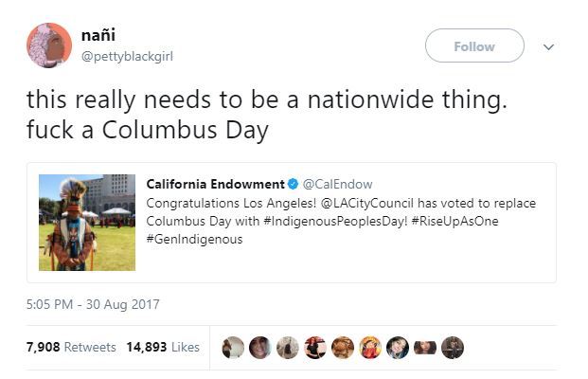This screenshot has width=588, height=379.
Task: Click the fourth liker avatar with red hair
Action: (315, 348)
